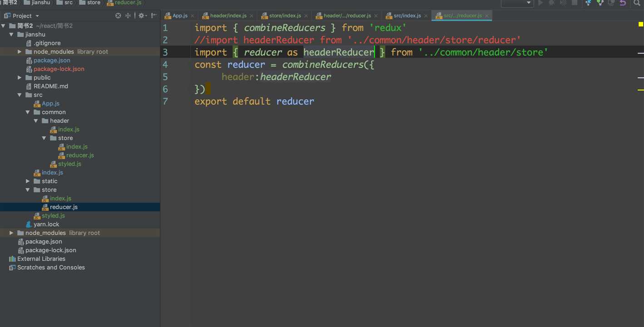Expand the node_modules folder inside jianshu
644x327 pixels.
point(20,52)
